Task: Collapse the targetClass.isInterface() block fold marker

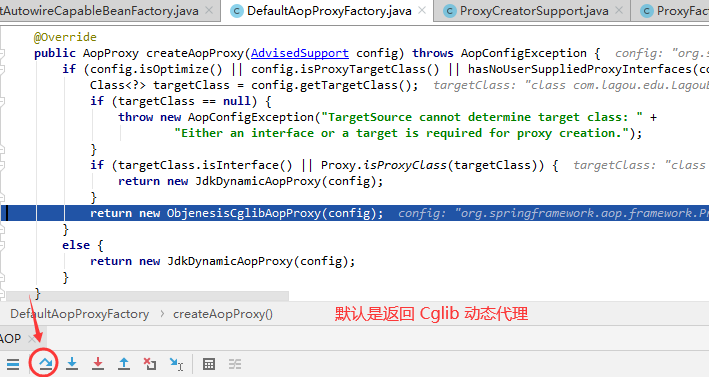Action: [x=2, y=165]
